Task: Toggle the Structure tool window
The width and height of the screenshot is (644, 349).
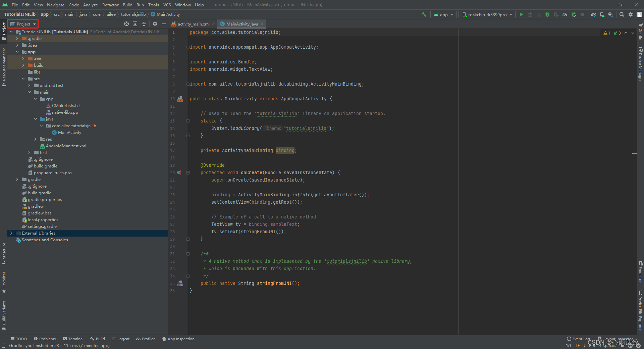Action: click(x=4, y=253)
